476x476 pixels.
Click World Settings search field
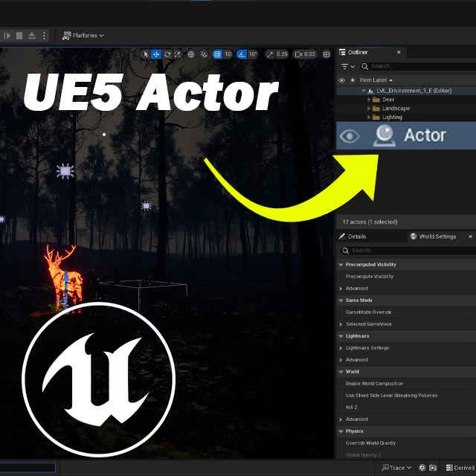[408, 251]
